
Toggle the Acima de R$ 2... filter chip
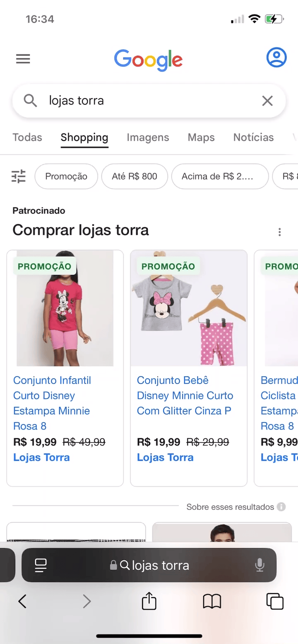pyautogui.click(x=220, y=177)
